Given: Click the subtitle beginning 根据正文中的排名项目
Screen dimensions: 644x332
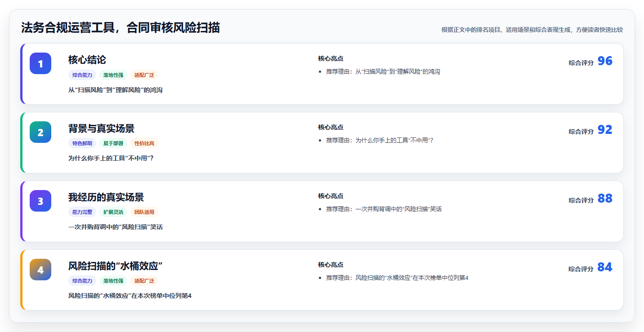Looking at the screenshot, I should point(532,30).
